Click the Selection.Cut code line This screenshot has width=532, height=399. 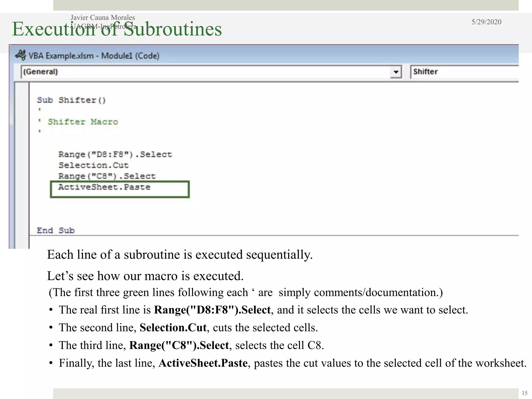click(x=94, y=165)
